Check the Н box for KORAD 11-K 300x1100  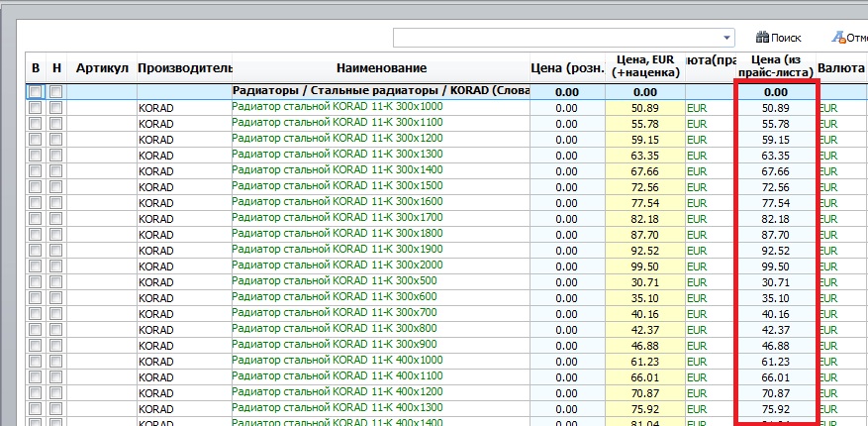[x=55, y=124]
